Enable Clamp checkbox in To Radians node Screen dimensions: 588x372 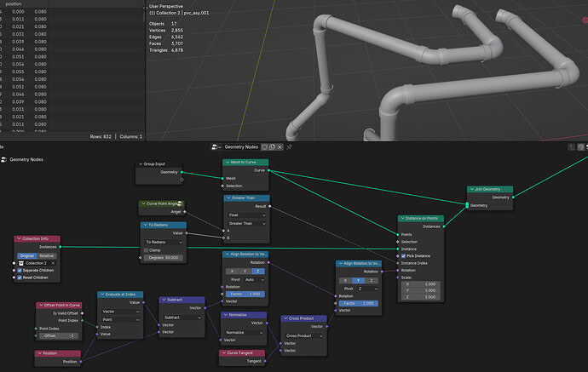click(146, 250)
